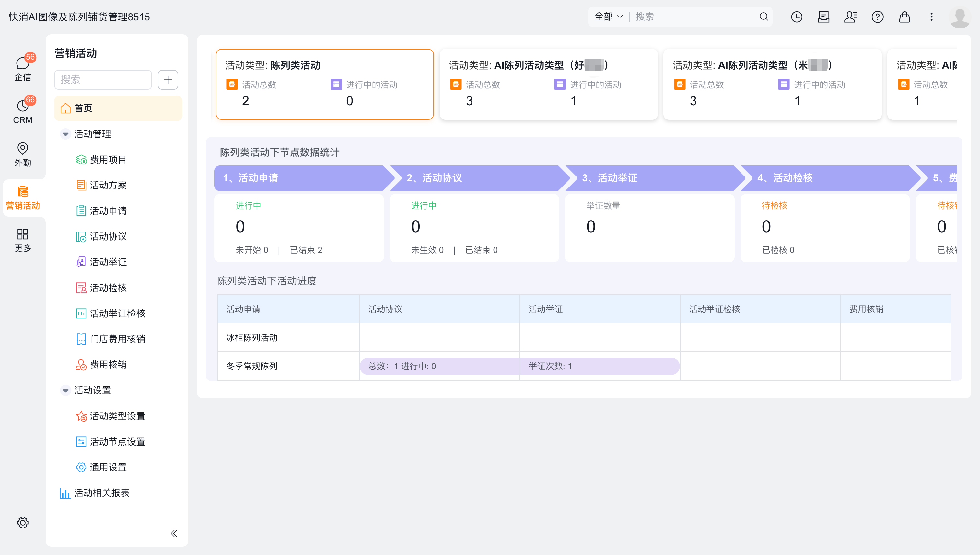Select 首页 in the marketing menu

(118, 108)
